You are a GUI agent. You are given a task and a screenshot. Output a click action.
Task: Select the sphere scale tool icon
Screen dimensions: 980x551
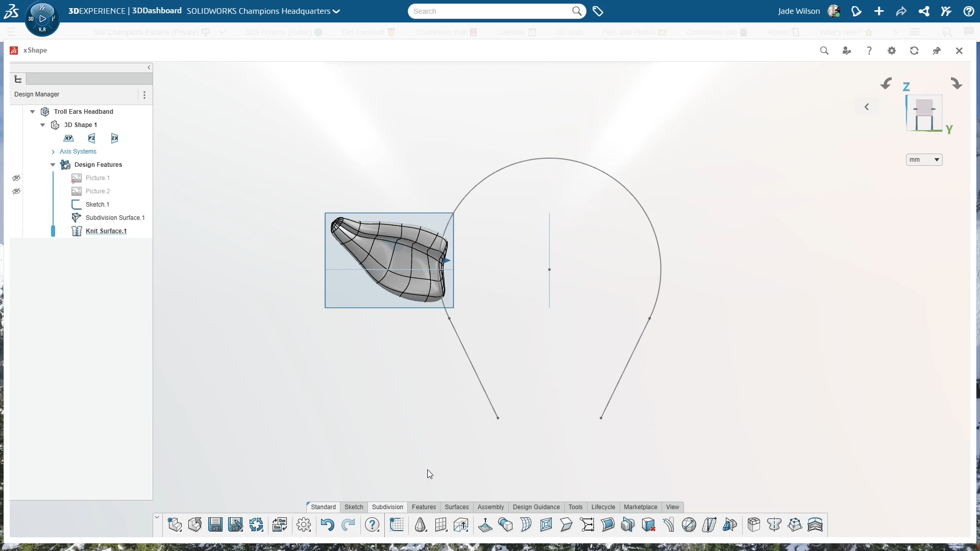point(689,524)
